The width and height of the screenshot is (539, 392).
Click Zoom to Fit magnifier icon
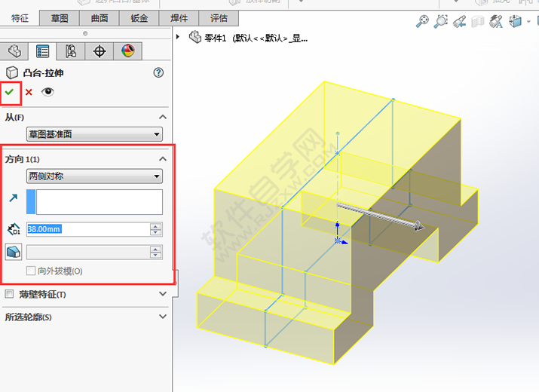(x=422, y=21)
